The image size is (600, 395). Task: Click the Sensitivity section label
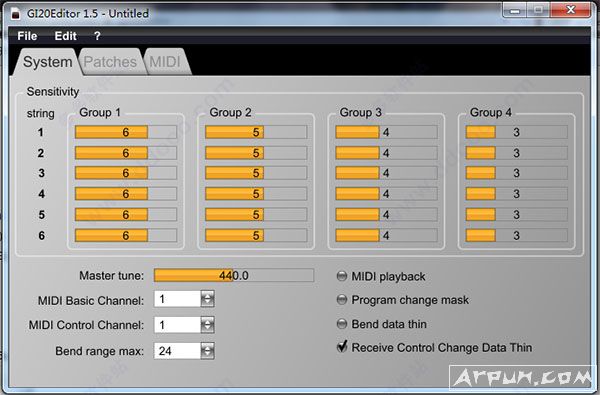[x=53, y=91]
